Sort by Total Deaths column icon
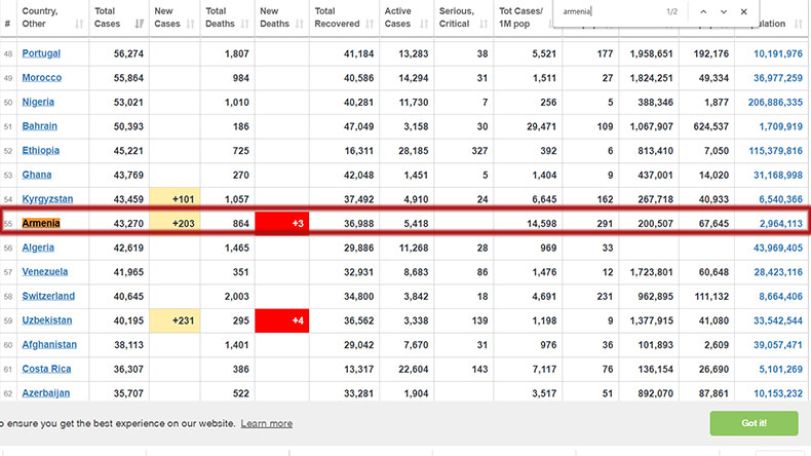The width and height of the screenshot is (811, 456). (x=245, y=23)
